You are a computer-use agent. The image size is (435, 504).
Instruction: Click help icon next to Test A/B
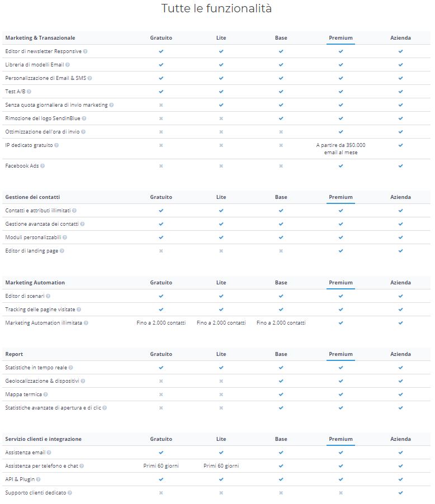[x=29, y=92]
